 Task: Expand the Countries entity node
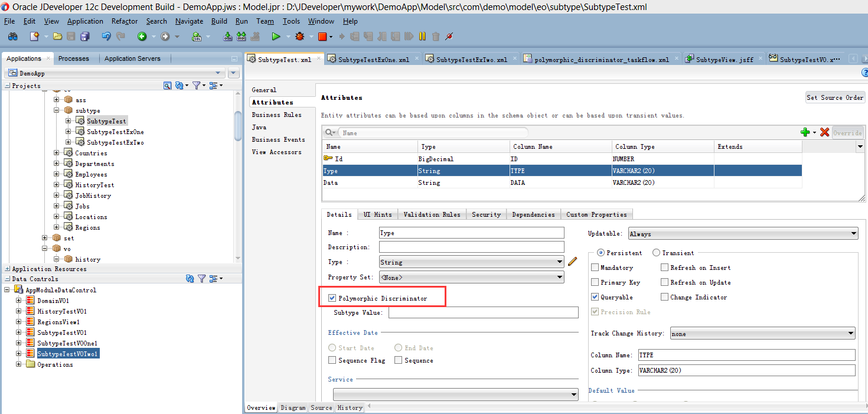pyautogui.click(x=57, y=153)
